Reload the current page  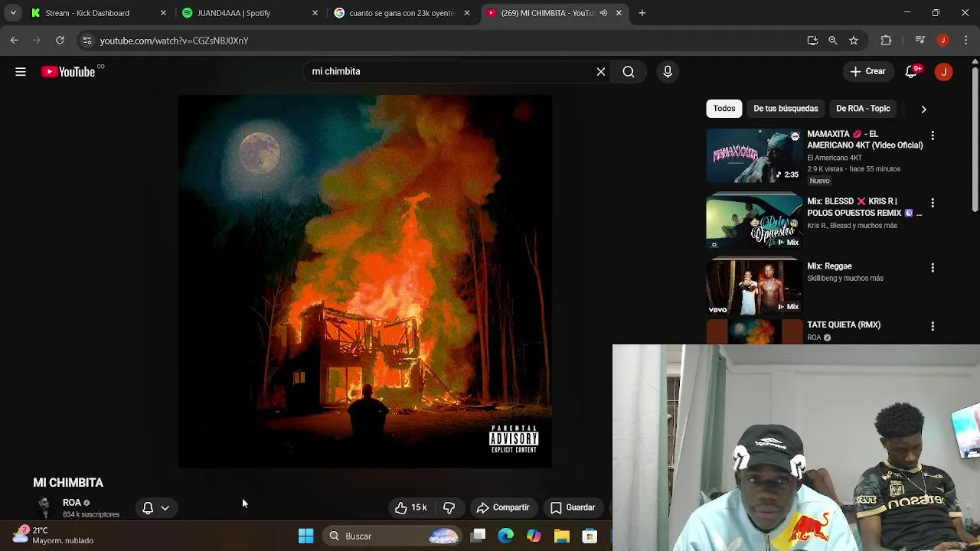[60, 41]
